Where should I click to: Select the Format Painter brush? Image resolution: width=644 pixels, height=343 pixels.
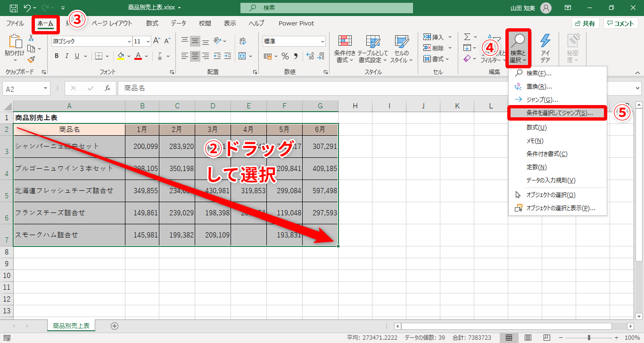31,59
